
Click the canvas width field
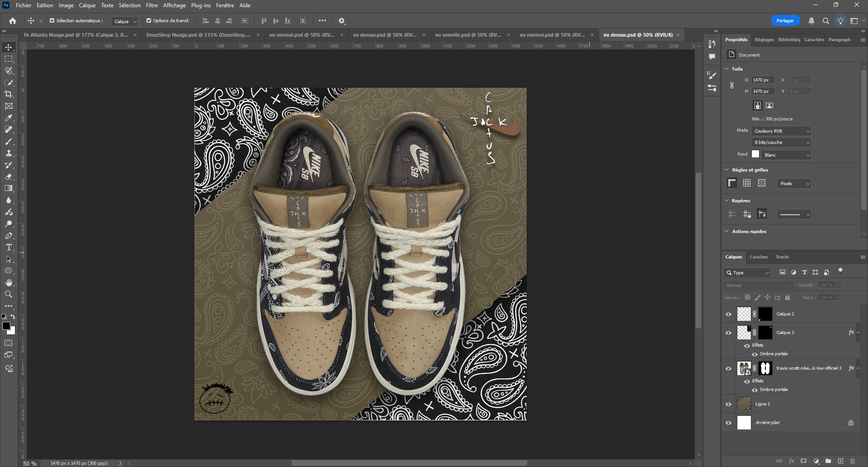coord(763,80)
